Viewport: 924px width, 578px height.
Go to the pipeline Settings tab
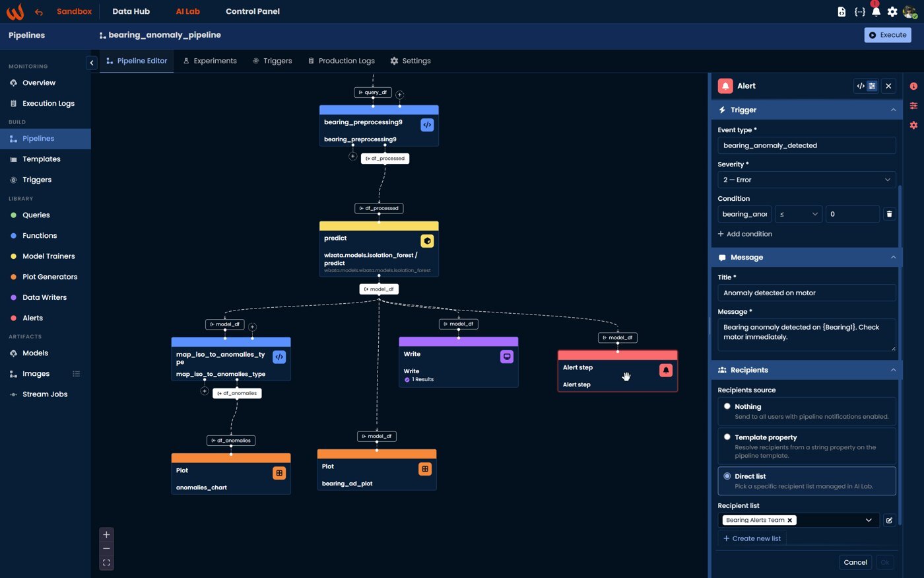tap(410, 61)
